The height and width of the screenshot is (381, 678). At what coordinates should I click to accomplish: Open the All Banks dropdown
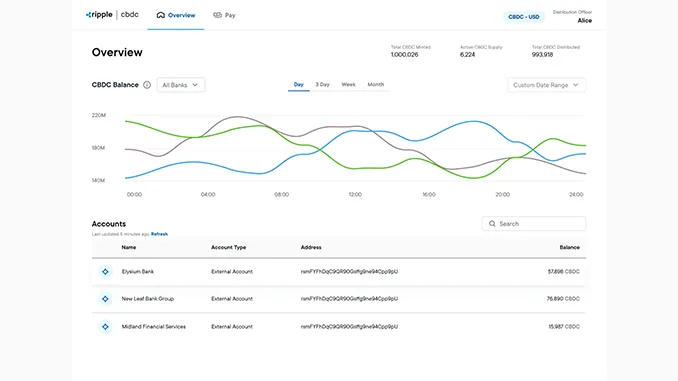[x=181, y=85]
